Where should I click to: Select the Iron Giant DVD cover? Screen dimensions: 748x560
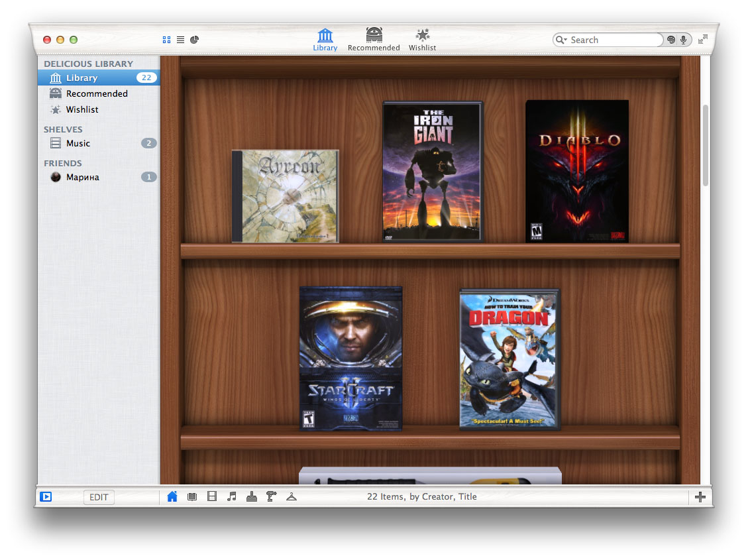[x=433, y=171]
